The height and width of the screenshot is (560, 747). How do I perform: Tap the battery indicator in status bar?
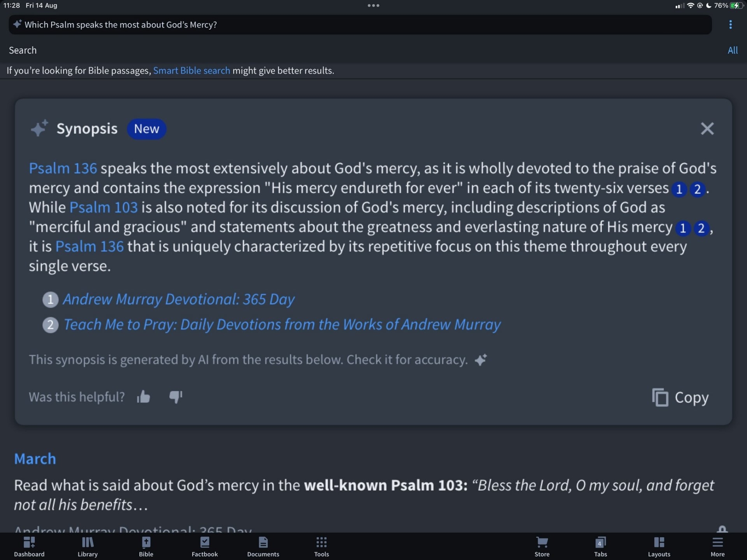click(736, 5)
